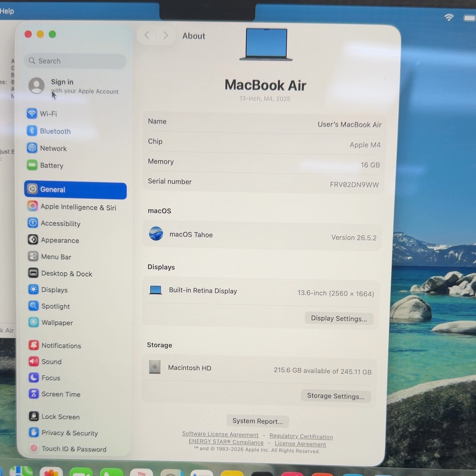
Task: Click the computer name "User's MacBook Air"
Action: coord(350,125)
